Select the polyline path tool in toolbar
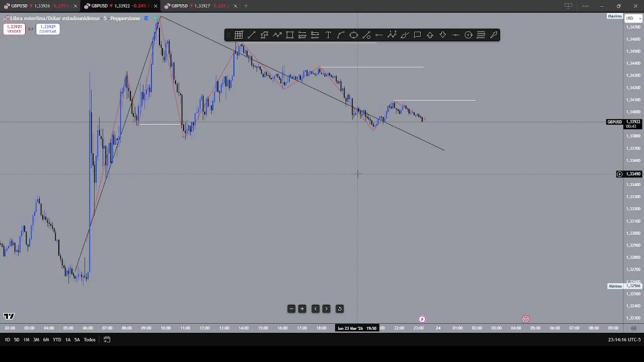This screenshot has height=362, width=644. [264, 35]
